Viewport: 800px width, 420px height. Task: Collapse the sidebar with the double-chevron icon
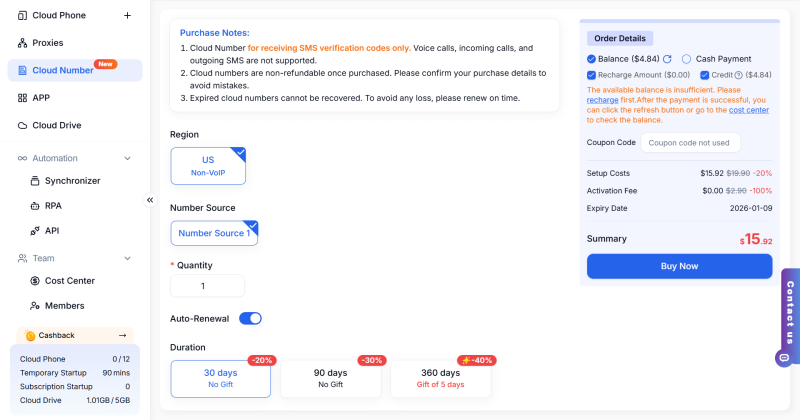pyautogui.click(x=150, y=200)
